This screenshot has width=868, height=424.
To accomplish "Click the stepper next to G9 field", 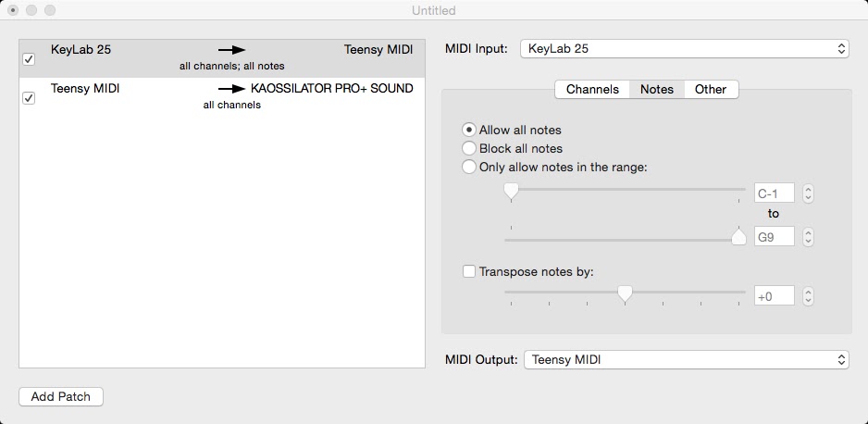I will pos(808,237).
